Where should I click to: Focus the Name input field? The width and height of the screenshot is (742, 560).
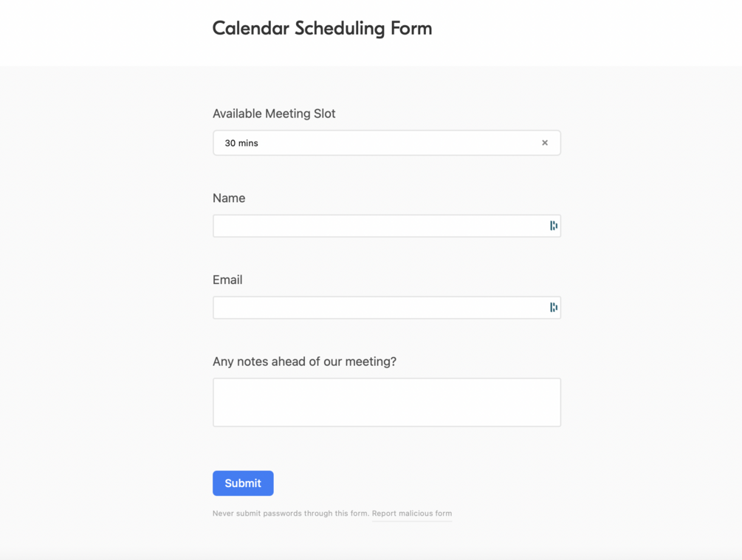377,226
